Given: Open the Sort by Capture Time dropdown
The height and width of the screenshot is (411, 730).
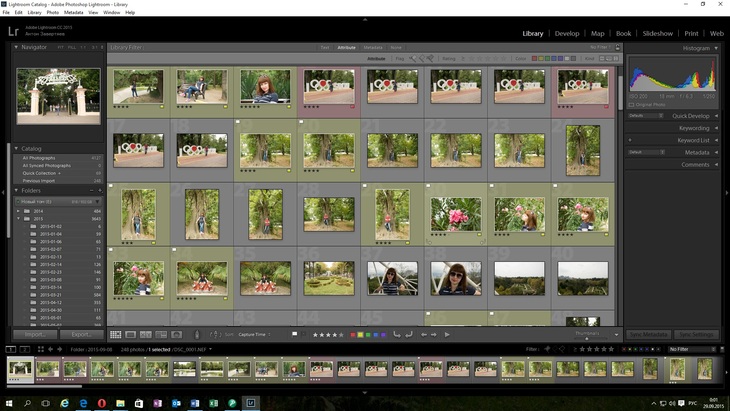Looking at the screenshot, I should click(254, 334).
